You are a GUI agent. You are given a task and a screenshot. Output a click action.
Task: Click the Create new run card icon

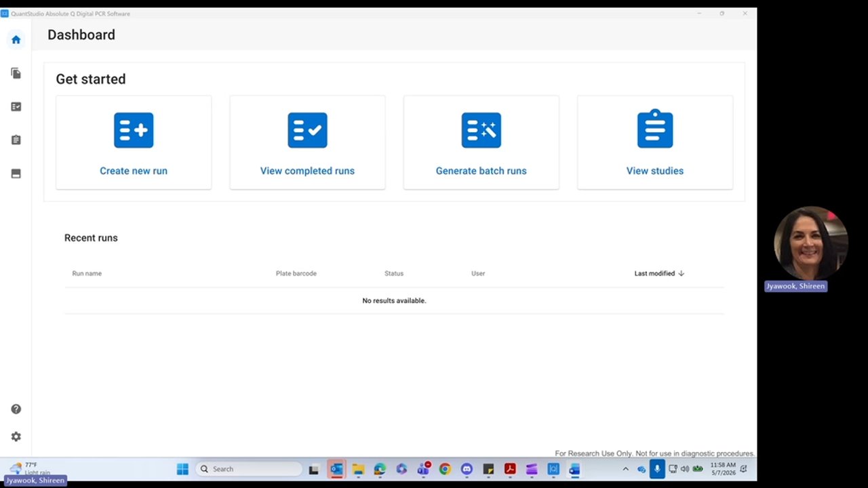[134, 130]
